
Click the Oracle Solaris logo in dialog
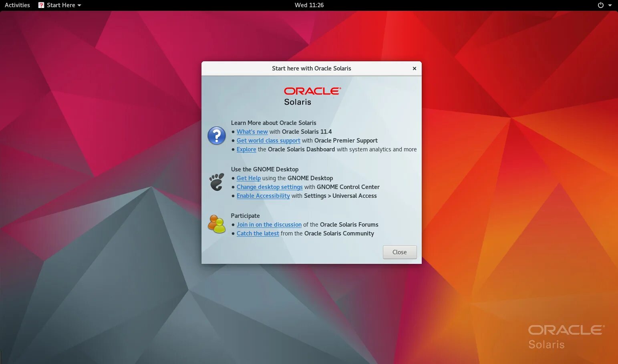[312, 96]
